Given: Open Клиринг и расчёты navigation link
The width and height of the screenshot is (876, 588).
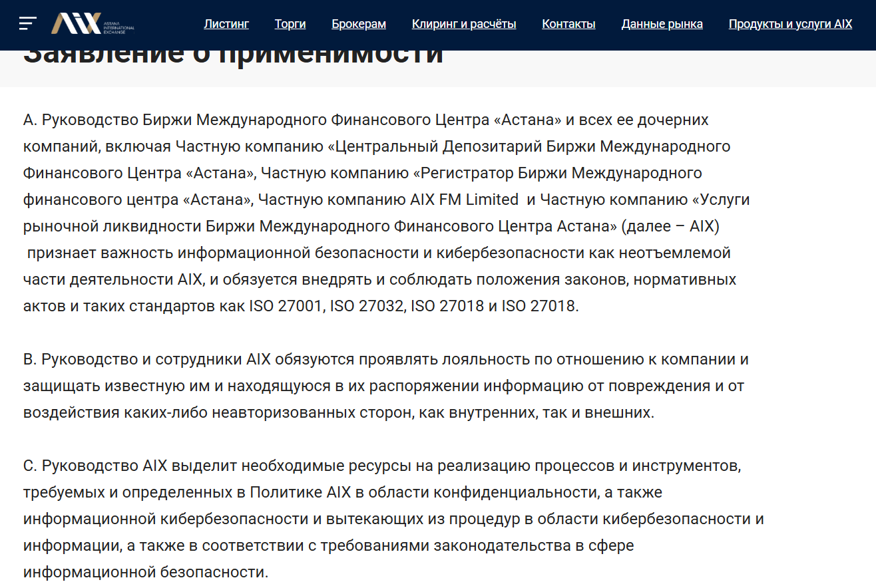Looking at the screenshot, I should coord(464,24).
